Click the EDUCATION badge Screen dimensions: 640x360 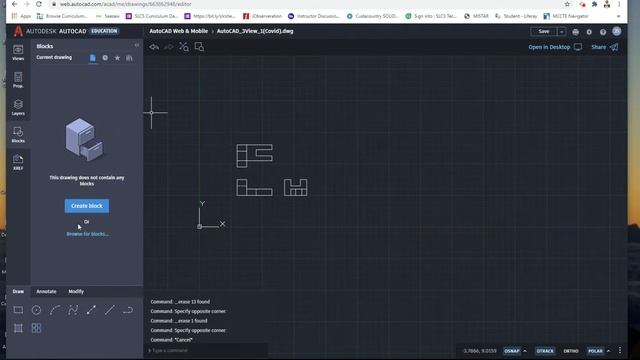104,31
